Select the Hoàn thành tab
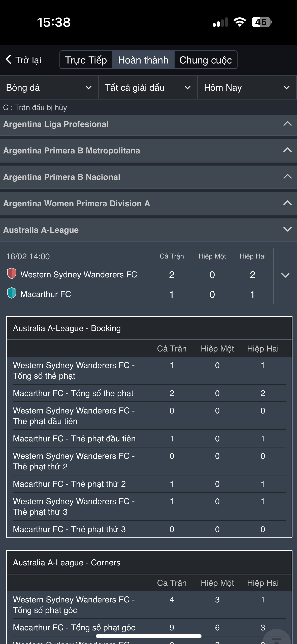The width and height of the screenshot is (297, 644). pos(143,60)
